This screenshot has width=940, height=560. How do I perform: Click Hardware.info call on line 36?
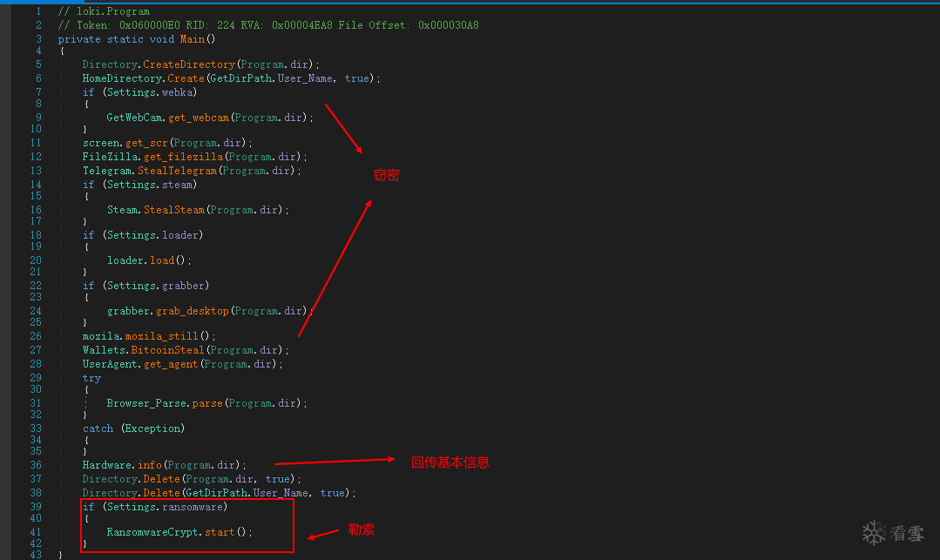pyautogui.click(x=122, y=465)
